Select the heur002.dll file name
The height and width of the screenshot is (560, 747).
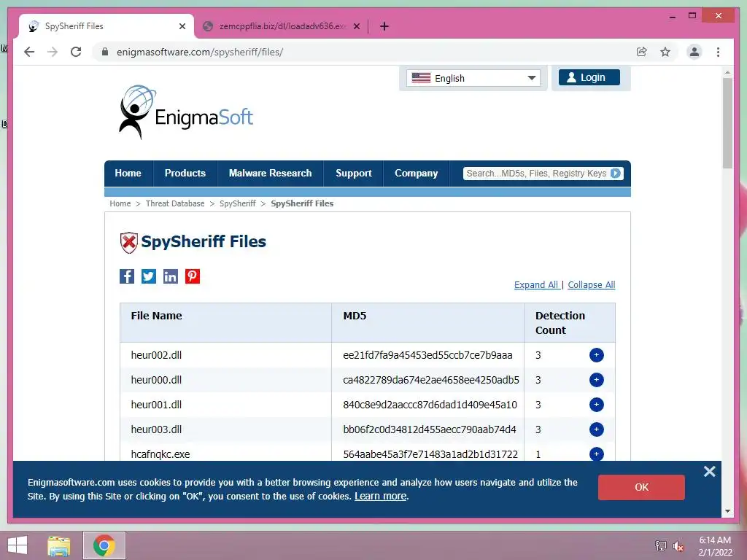pyautogui.click(x=156, y=355)
